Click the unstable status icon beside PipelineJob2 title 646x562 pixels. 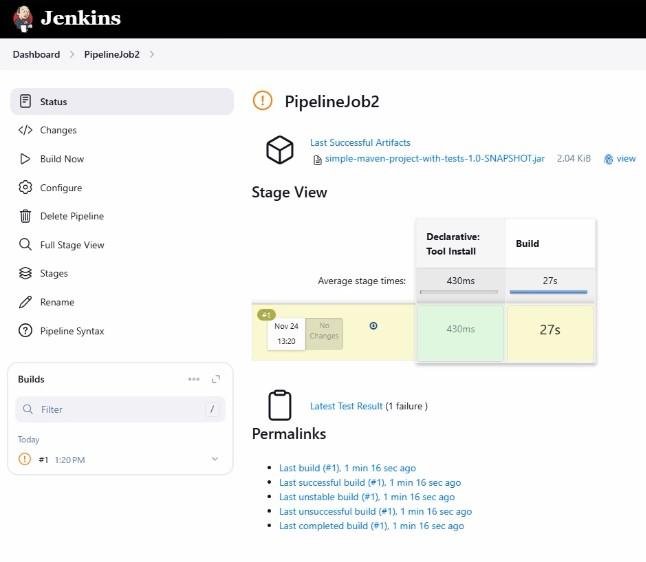point(262,101)
